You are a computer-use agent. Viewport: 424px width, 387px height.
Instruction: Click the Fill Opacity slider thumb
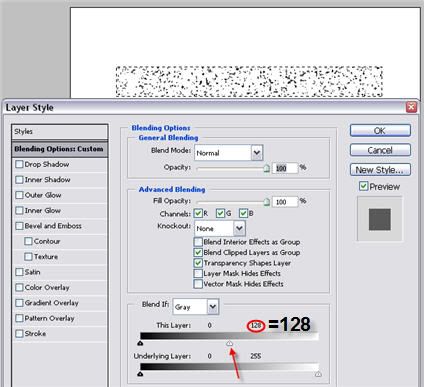coord(266,202)
